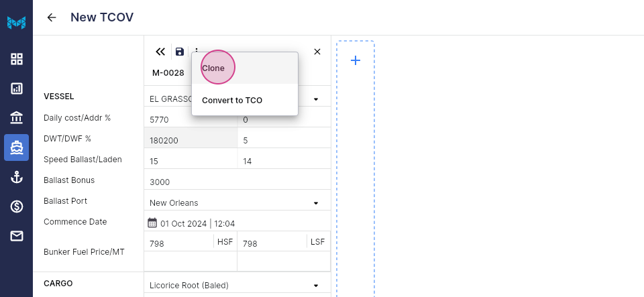Add a new estimate column with plus
The height and width of the screenshot is (297, 644).
click(x=356, y=61)
